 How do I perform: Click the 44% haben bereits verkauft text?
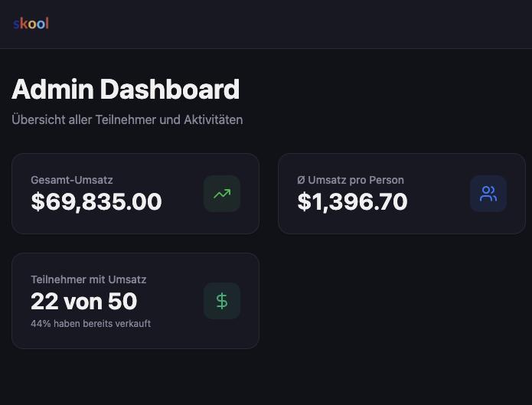pos(90,324)
